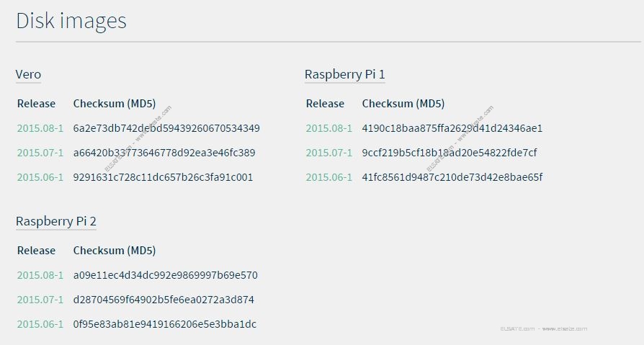644x345 pixels.
Task: Select Raspberry Pi 2 checksum starting 0f95e83a
Action: 165,324
